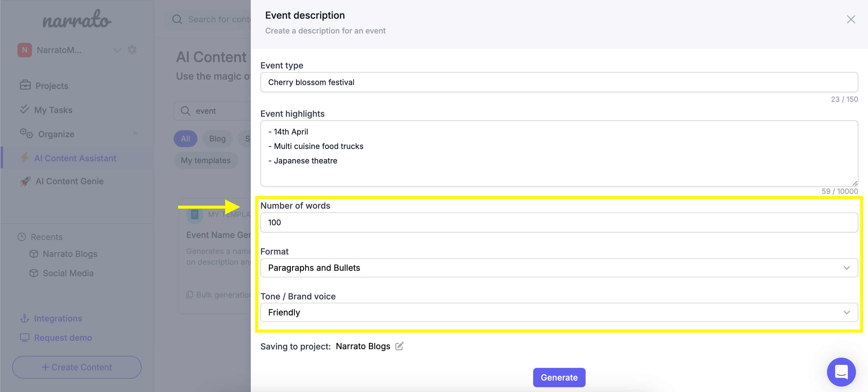This screenshot has height=392, width=868.
Task: Click the template search magnifier icon
Action: pos(185,111)
